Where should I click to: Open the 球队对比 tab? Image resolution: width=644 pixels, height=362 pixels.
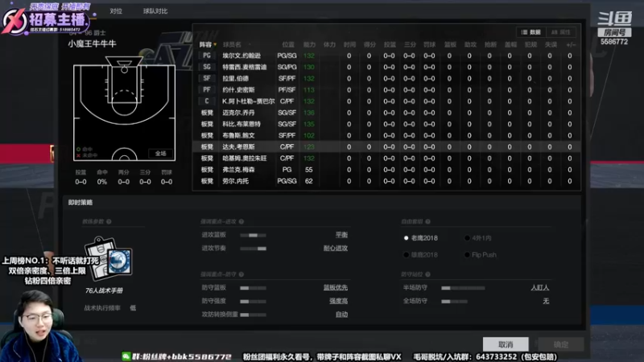click(155, 11)
